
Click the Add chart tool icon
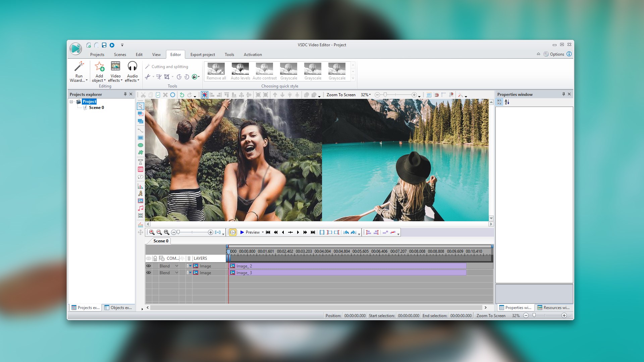(x=141, y=186)
